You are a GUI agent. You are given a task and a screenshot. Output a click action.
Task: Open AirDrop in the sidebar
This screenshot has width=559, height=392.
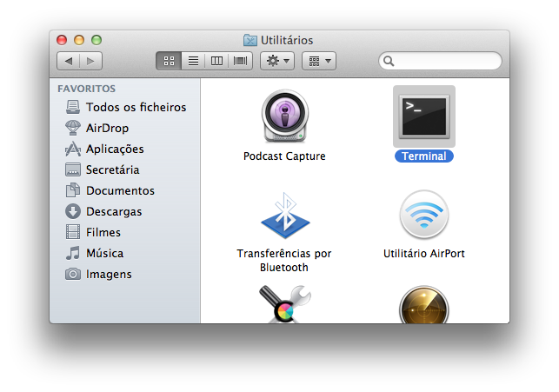pyautogui.click(x=107, y=128)
